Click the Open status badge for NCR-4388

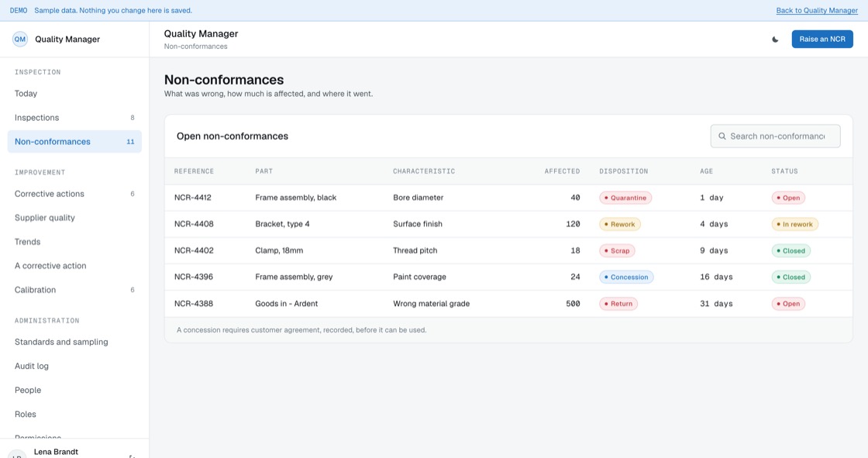click(x=787, y=304)
